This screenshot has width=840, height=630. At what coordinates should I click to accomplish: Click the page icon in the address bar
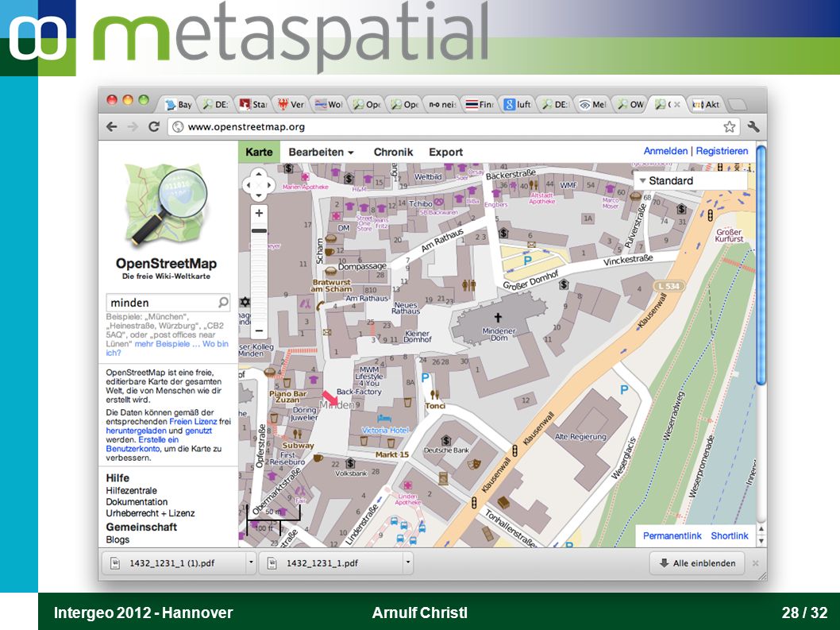179,127
